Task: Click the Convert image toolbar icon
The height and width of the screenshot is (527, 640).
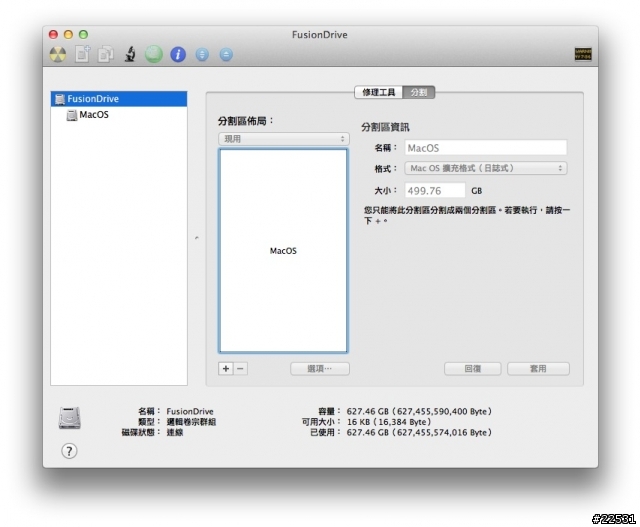Action: (106, 54)
